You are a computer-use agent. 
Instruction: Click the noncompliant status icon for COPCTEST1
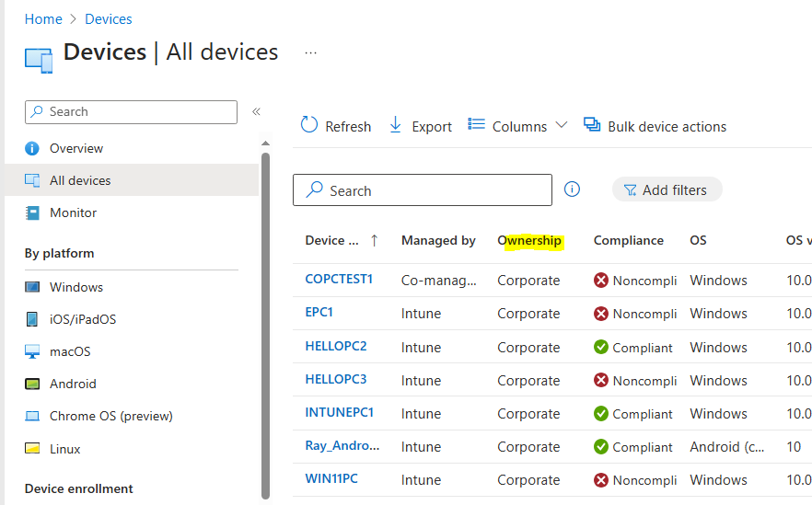point(600,281)
